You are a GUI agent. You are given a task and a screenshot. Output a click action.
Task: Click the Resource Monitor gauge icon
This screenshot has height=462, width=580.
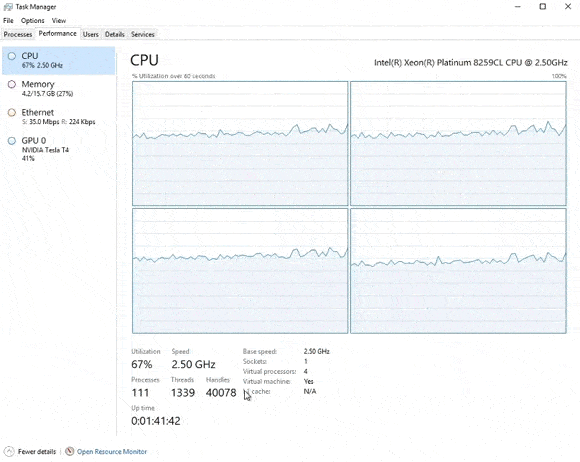(x=69, y=451)
